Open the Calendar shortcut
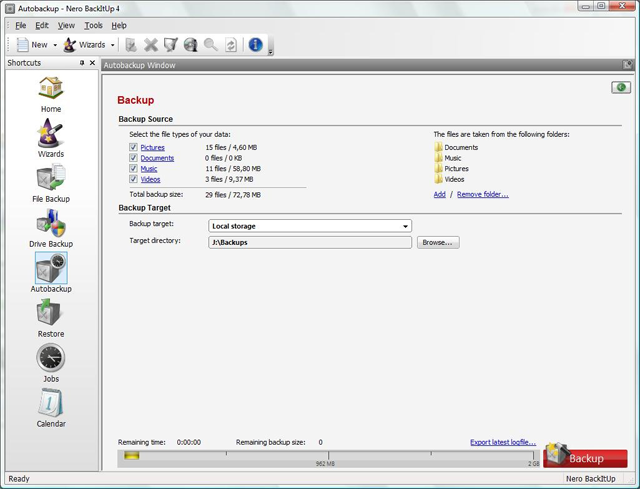640x489 pixels. pos(50,407)
